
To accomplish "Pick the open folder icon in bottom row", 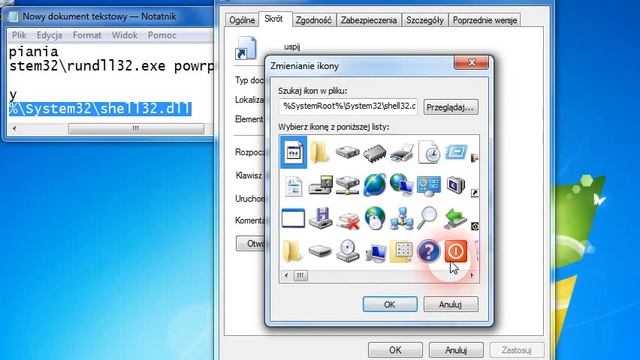I will pyautogui.click(x=293, y=251).
